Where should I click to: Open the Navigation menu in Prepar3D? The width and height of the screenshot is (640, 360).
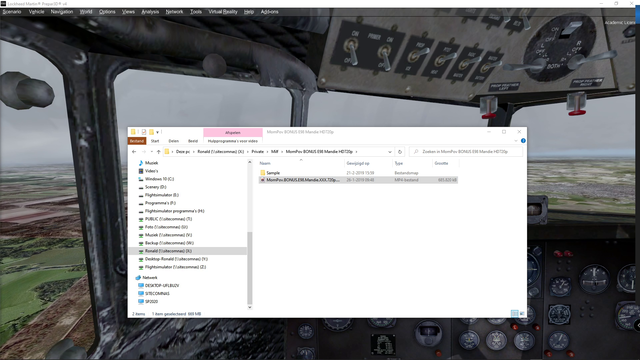(x=62, y=12)
